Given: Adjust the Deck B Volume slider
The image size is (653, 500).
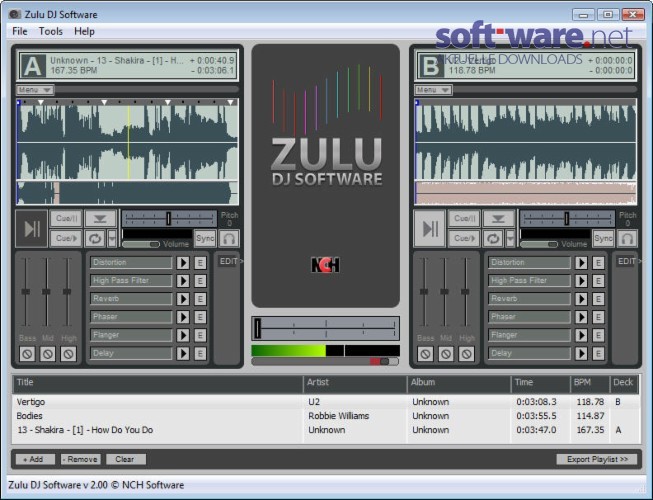Looking at the screenshot, I should point(539,244).
